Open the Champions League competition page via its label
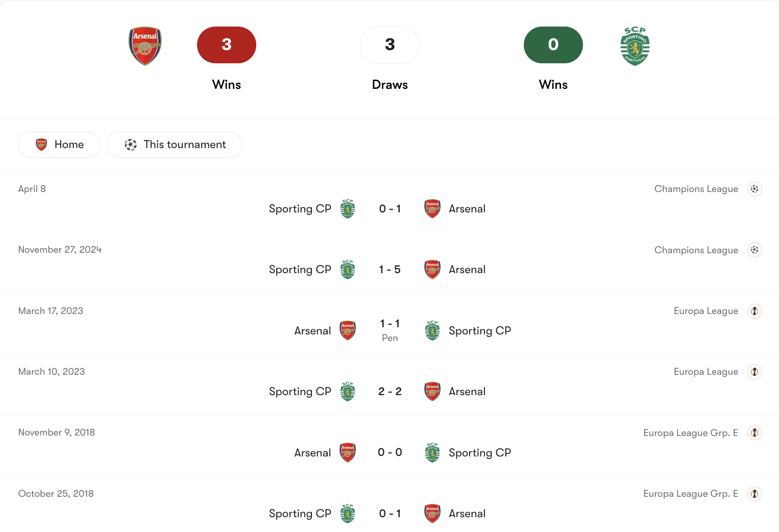Screen dimensions: 779x532 [696, 189]
